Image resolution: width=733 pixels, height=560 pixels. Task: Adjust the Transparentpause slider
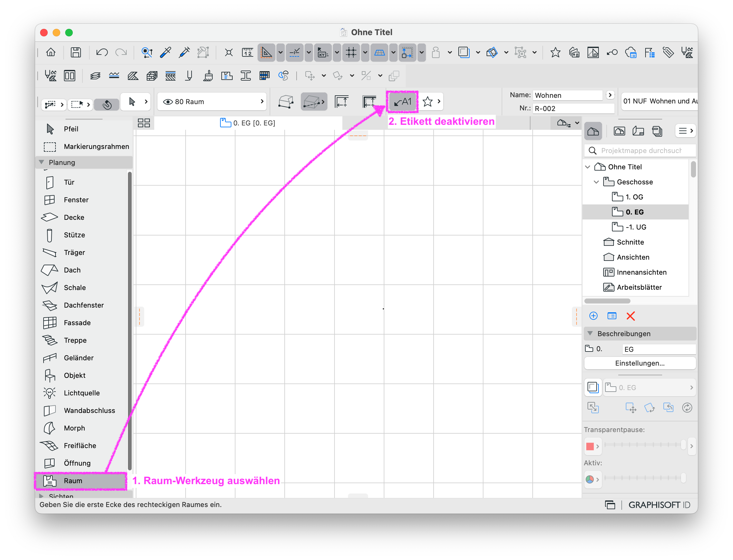tap(645, 445)
